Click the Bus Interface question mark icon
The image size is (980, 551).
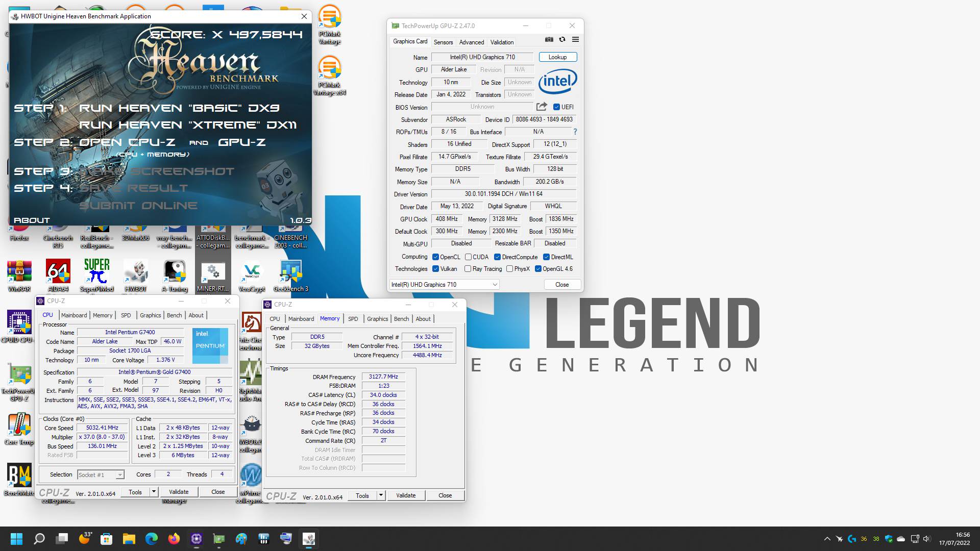575,132
